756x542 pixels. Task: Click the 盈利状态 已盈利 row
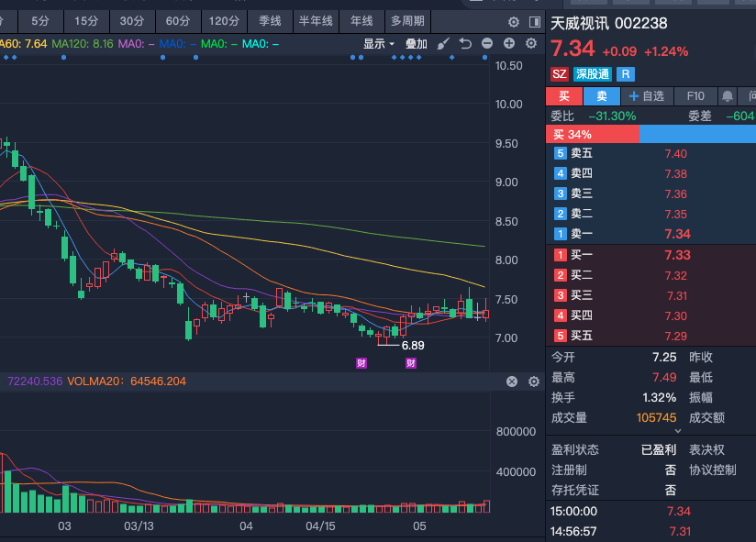point(614,449)
